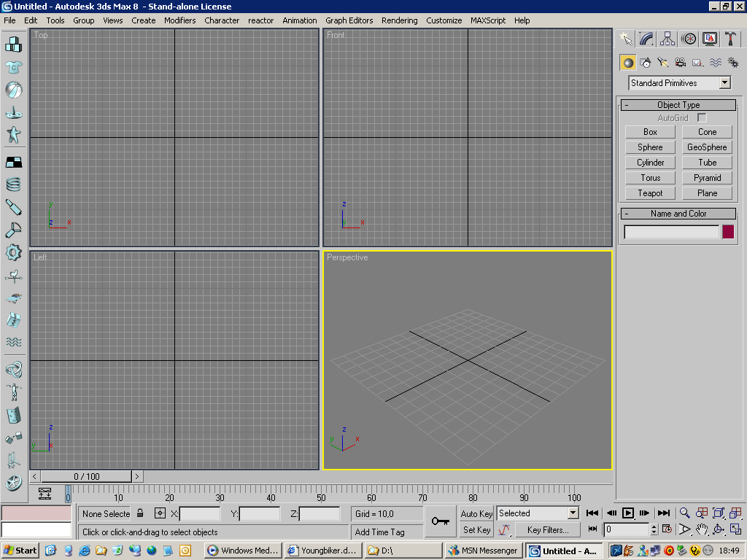
Task: Toggle the Auto Key animation mode
Action: (x=476, y=513)
